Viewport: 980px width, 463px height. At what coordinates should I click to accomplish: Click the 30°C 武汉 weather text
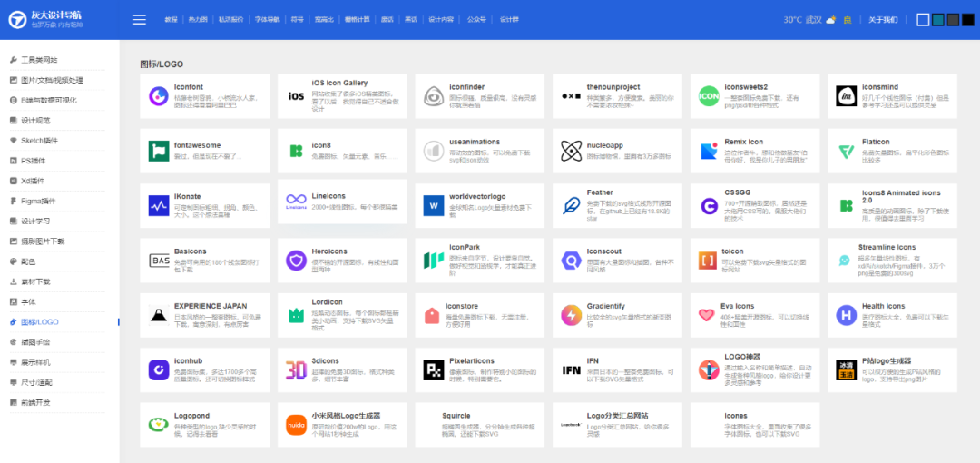click(802, 20)
